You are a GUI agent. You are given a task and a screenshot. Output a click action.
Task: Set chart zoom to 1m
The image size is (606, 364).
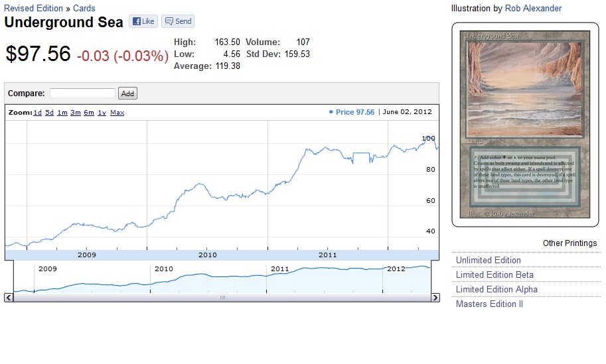(62, 113)
